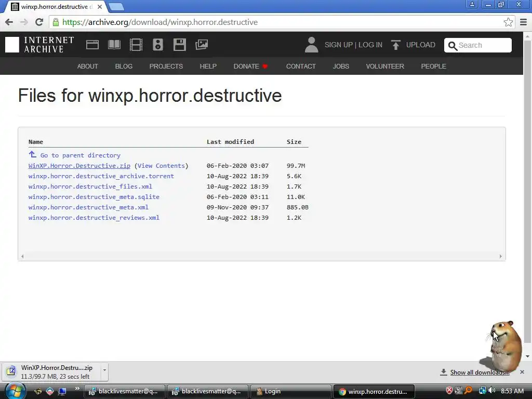This screenshot has height=399, width=532.
Task: Open the PROJECTS menu item
Action: click(166, 66)
